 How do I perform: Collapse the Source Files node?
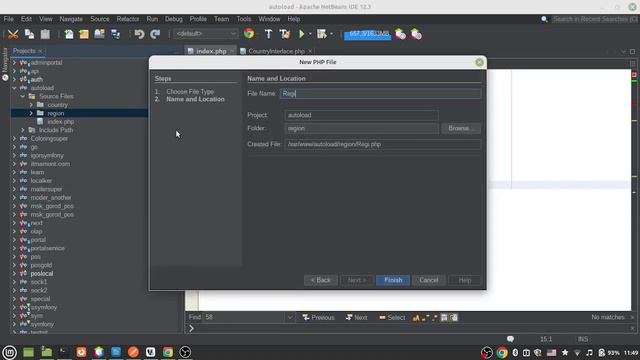click(22, 96)
